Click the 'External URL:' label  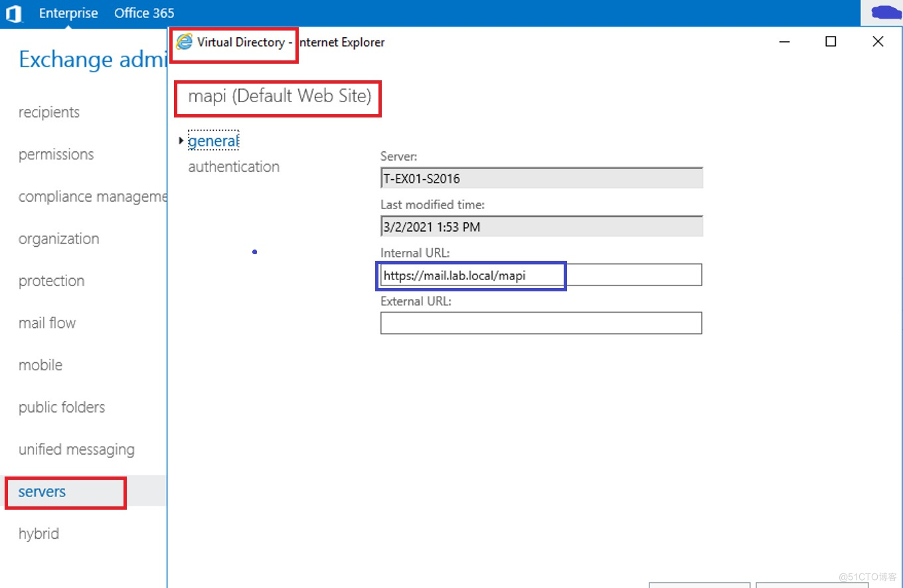pyautogui.click(x=416, y=301)
